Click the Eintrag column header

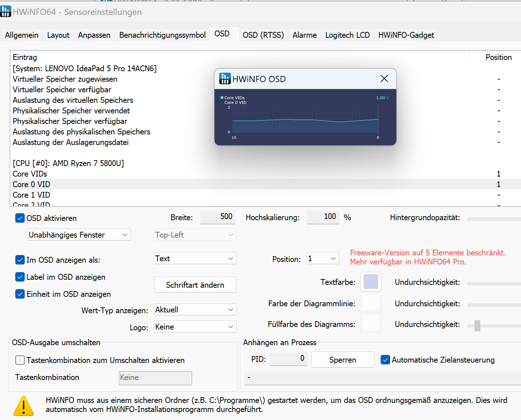click(x=240, y=57)
